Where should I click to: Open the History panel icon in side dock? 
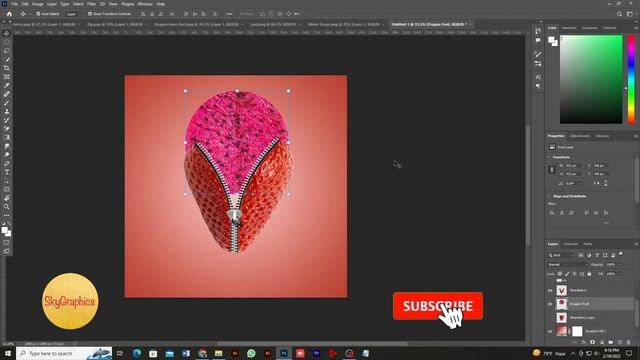coord(538,31)
